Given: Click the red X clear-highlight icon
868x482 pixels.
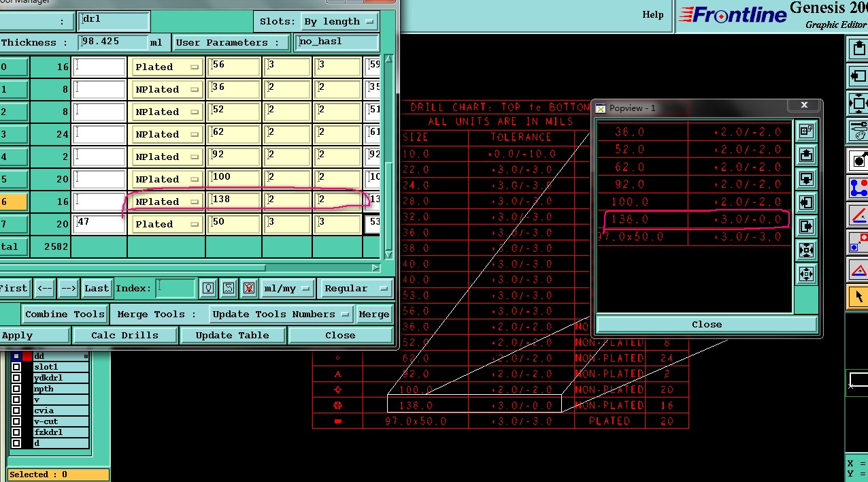Looking at the screenshot, I should click(249, 288).
